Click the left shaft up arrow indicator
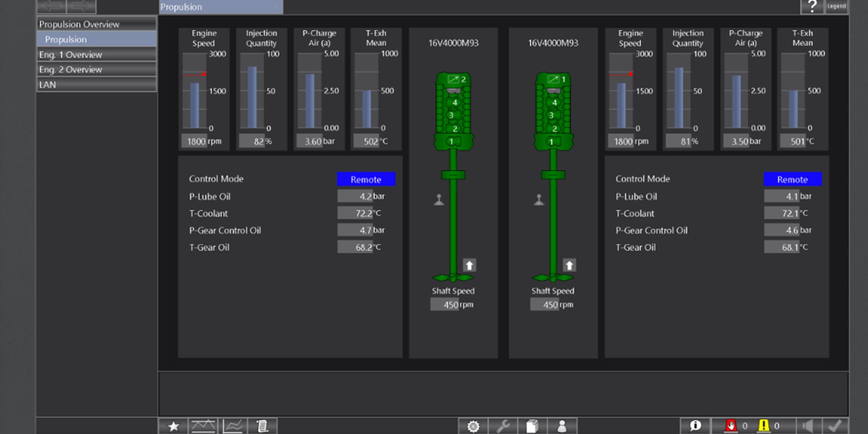The height and width of the screenshot is (434, 868). point(469,265)
